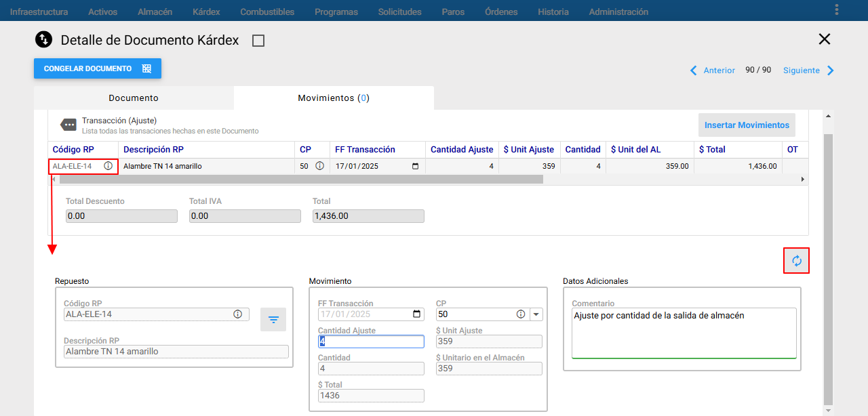The image size is (868, 416).
Task: Click the Cantidad field showing 4
Action: tap(371, 369)
